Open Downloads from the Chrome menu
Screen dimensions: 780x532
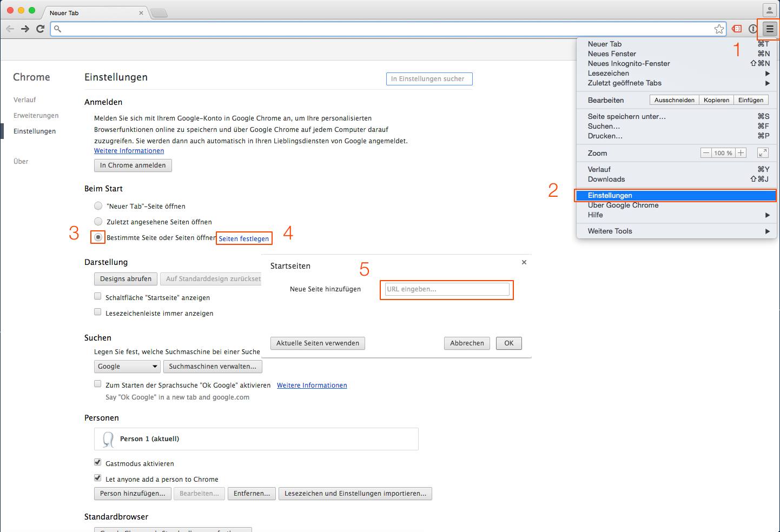coord(677,179)
